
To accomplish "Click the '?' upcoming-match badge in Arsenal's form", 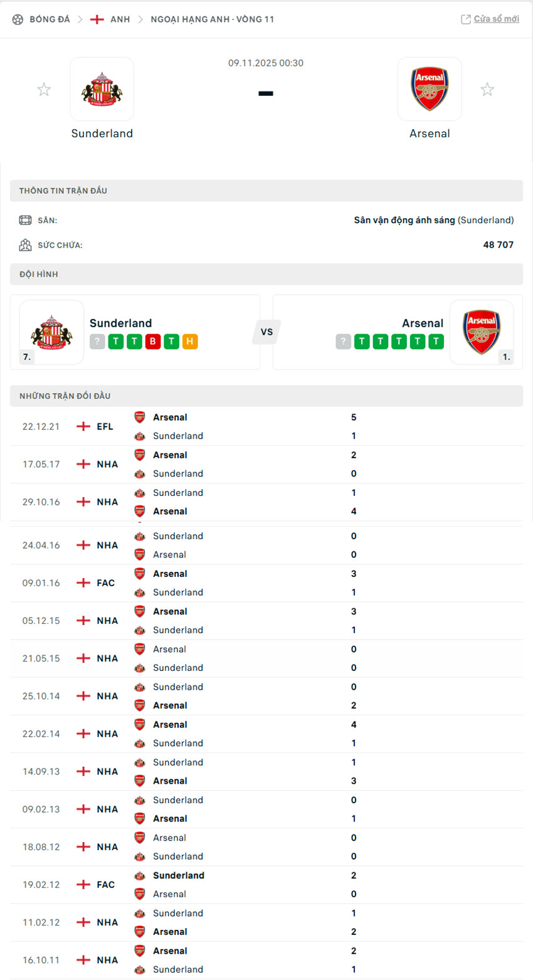I will [x=343, y=341].
